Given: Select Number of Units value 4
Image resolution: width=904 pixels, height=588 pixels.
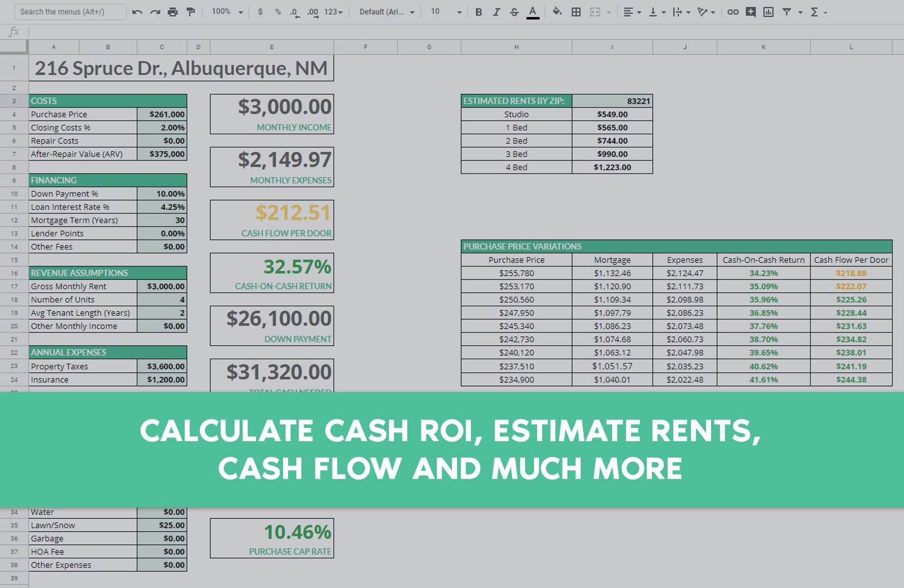Looking at the screenshot, I should click(162, 299).
